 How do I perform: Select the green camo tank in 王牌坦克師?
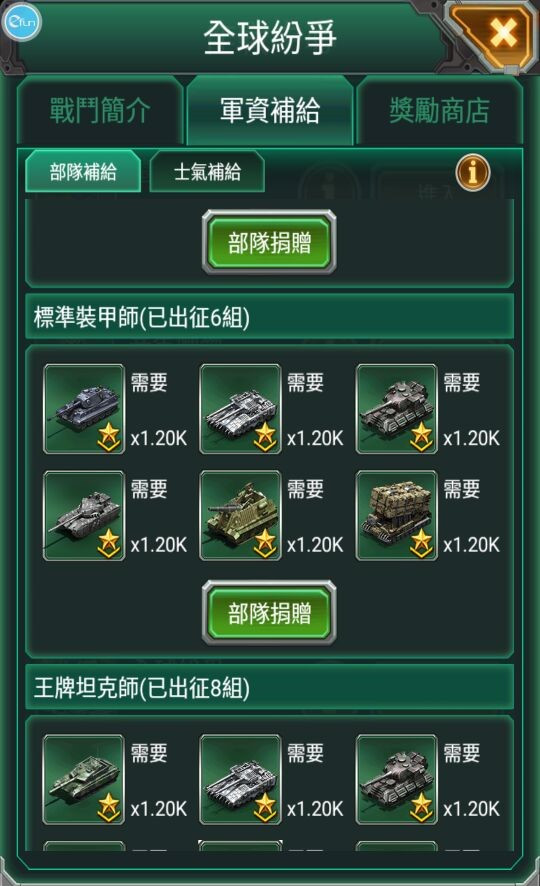tap(84, 779)
